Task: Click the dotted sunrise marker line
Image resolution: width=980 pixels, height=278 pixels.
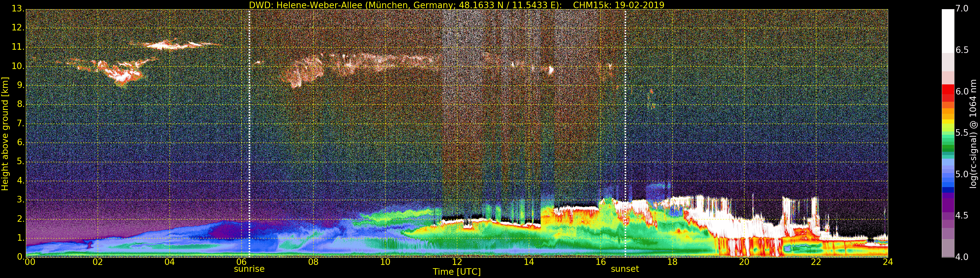Action: [x=249, y=133]
